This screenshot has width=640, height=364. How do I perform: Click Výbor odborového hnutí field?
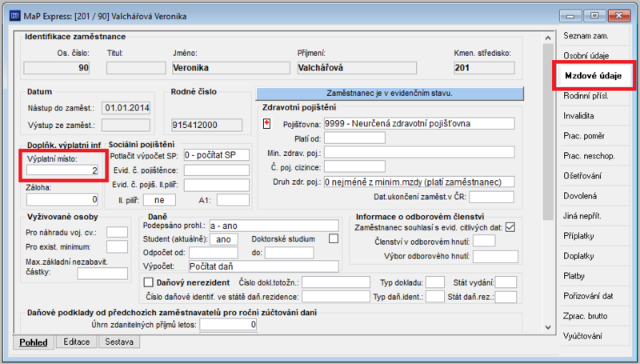pyautogui.click(x=495, y=256)
